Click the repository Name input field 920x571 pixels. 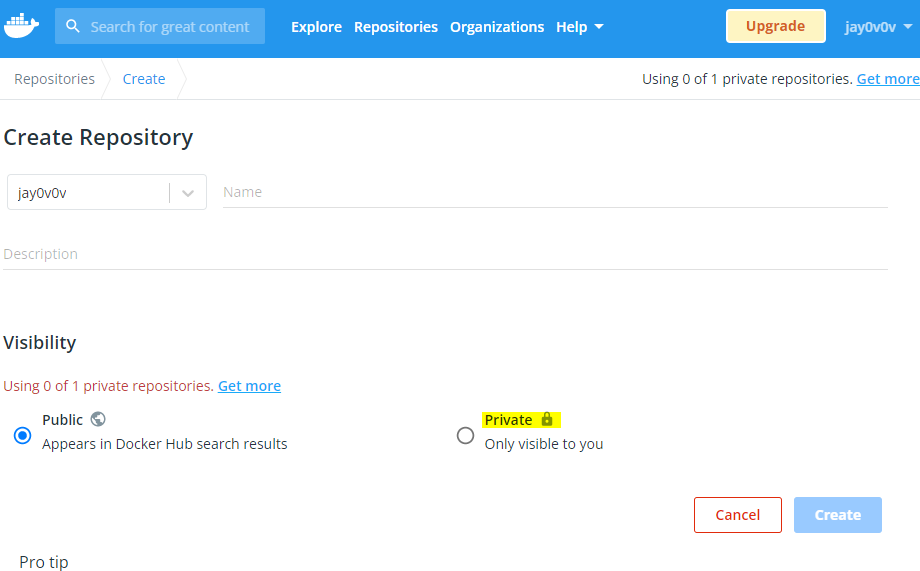click(x=555, y=192)
